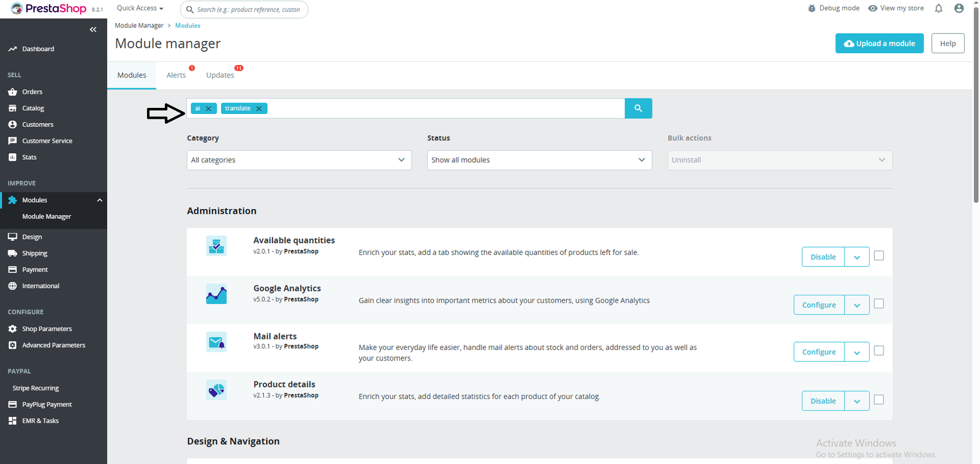Click the Design monitor icon
This screenshot has width=980, height=464.
12,237
